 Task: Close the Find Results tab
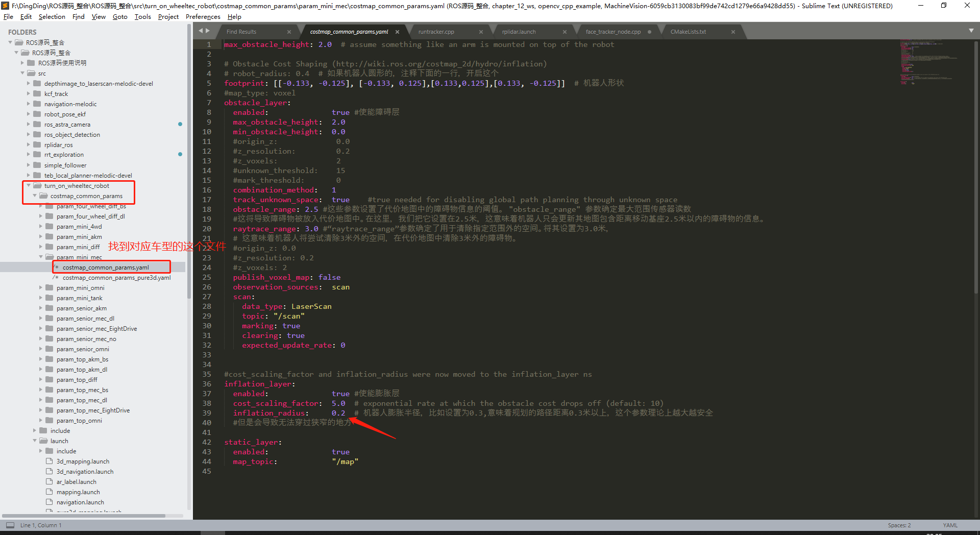[289, 32]
